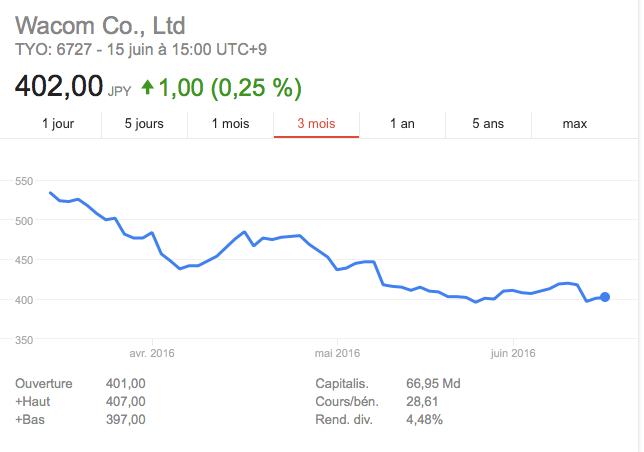Switch chart to 1 an
The height and width of the screenshot is (452, 644).
(402, 124)
